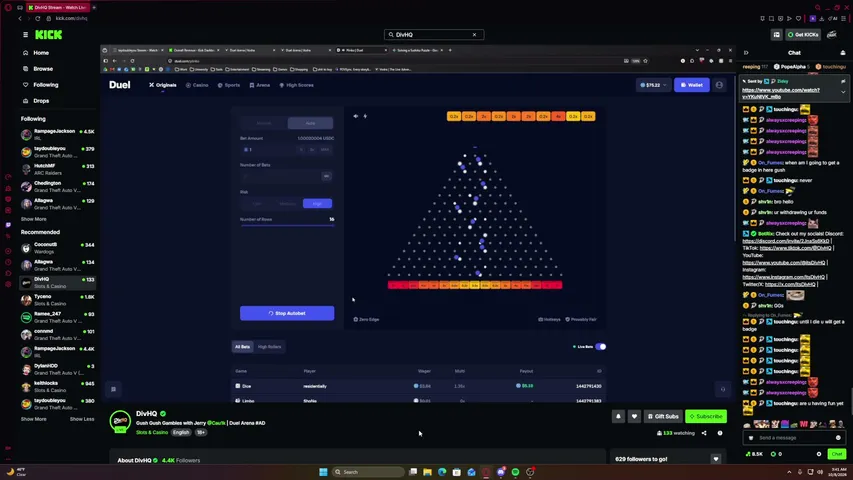The width and height of the screenshot is (853, 480).
Task: Click Show Less under Recommended list
Action: 82,419
